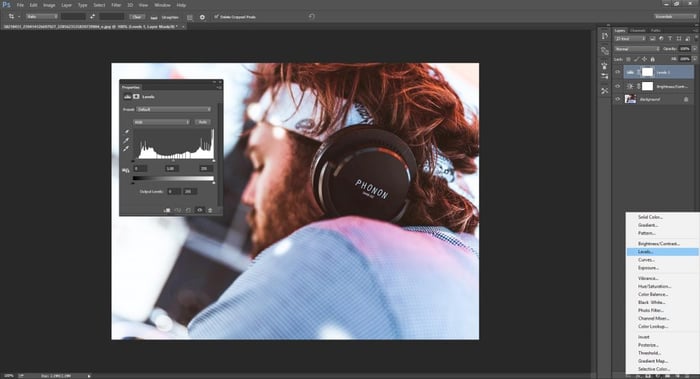Image resolution: width=700 pixels, height=379 pixels.
Task: Click the midtone gamma input field
Action: pos(172,168)
